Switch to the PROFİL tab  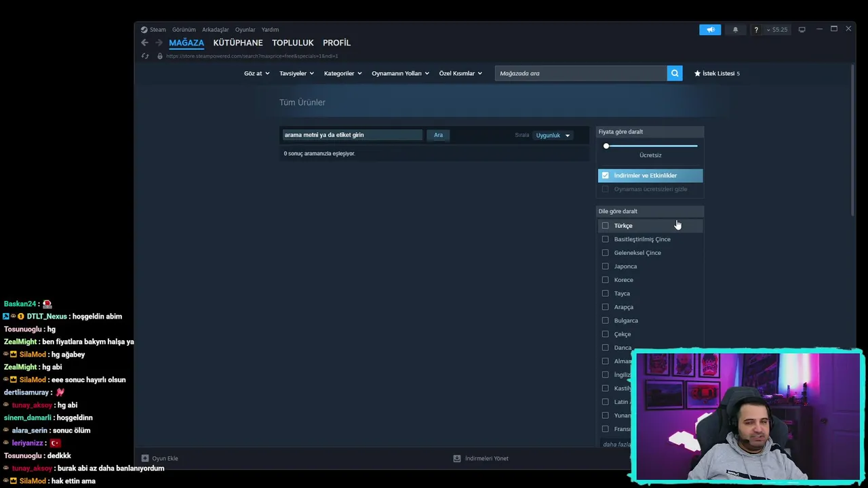point(336,43)
